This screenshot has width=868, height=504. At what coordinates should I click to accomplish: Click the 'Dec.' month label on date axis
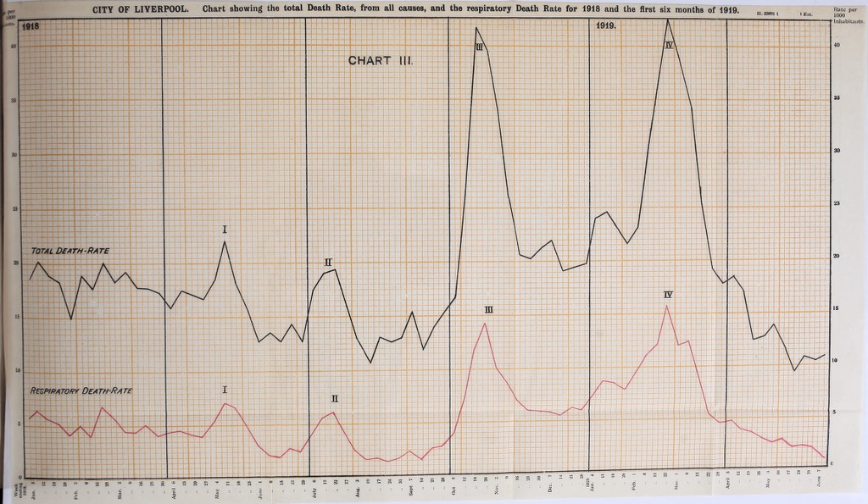(x=549, y=489)
